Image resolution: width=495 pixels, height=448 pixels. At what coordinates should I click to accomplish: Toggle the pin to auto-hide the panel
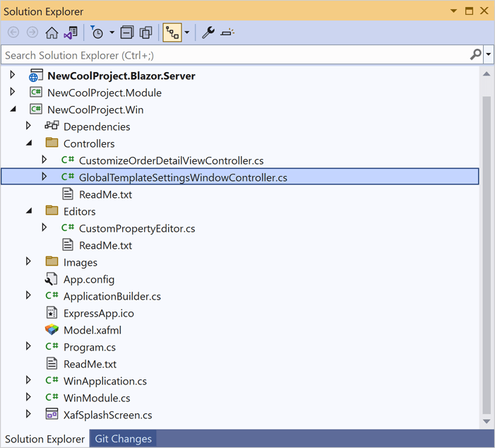point(468,11)
